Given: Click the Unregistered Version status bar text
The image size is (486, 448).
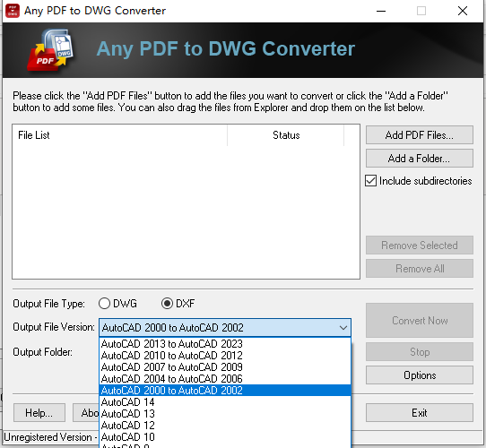Looking at the screenshot, I should (50, 437).
